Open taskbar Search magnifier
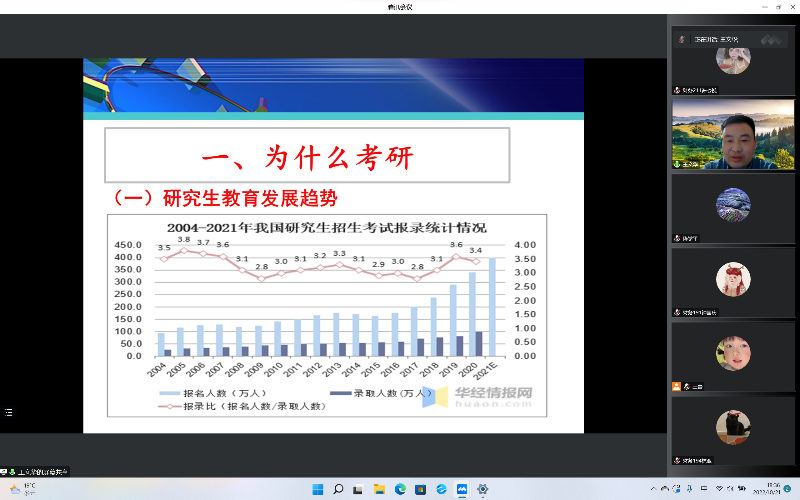800x500 pixels. coord(338,489)
